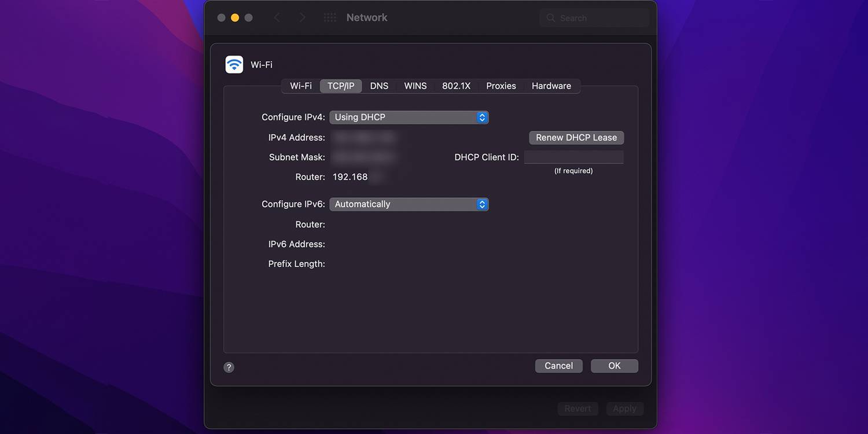This screenshot has height=434, width=868.
Task: Click the router address 192.168 value
Action: pos(350,177)
